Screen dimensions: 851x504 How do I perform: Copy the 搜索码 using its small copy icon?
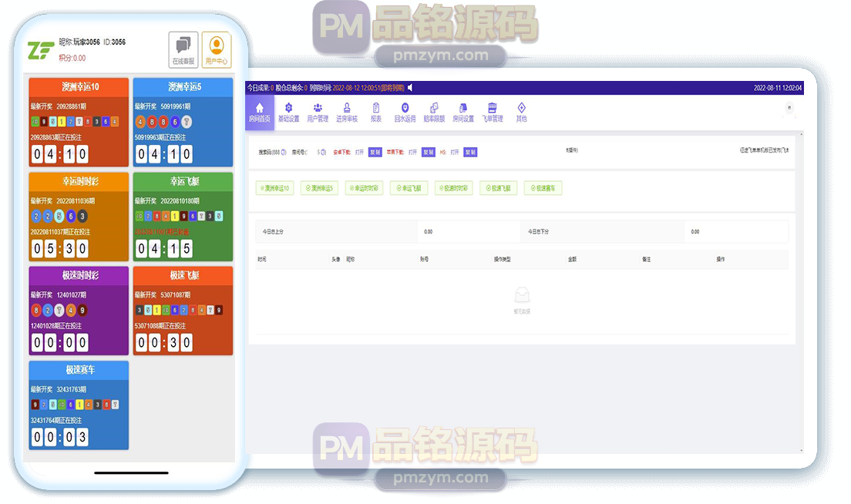(284, 153)
